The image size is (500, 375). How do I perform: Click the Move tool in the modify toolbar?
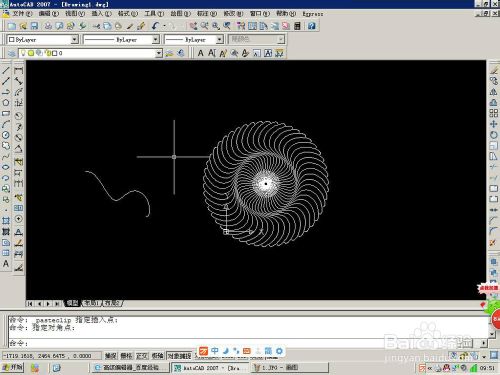click(494, 124)
